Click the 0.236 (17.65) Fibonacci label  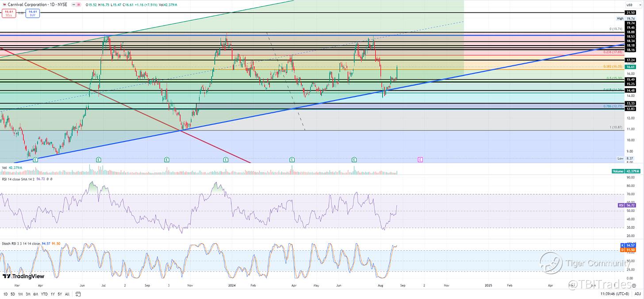[613, 52]
